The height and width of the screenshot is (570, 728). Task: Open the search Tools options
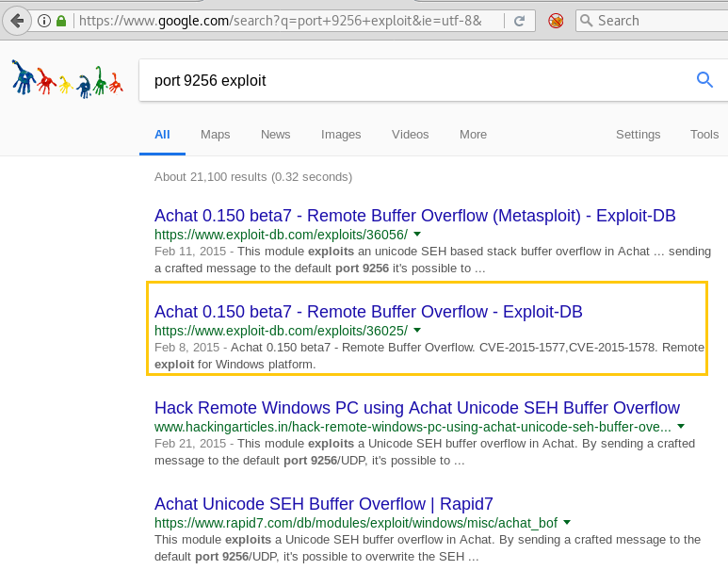coord(704,135)
